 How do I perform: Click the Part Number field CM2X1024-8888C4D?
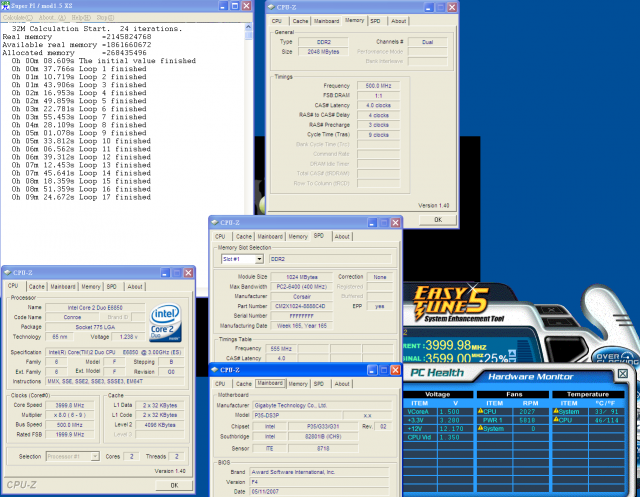[302, 306]
